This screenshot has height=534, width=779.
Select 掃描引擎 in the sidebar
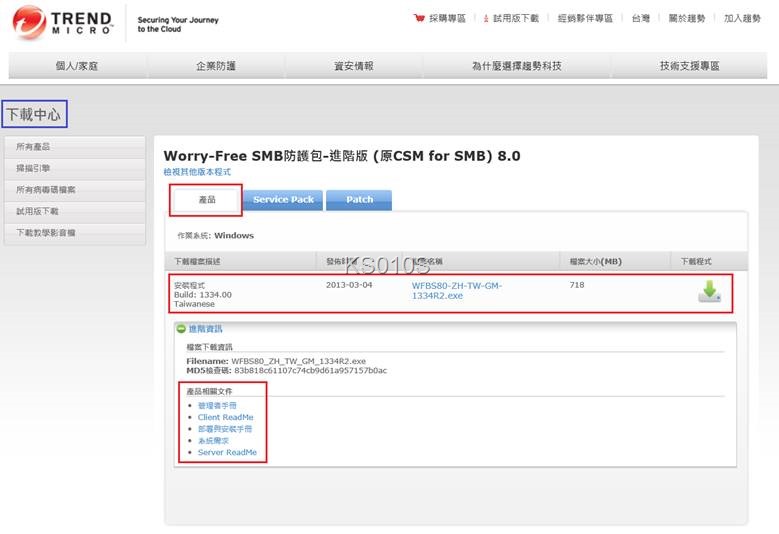pos(75,168)
